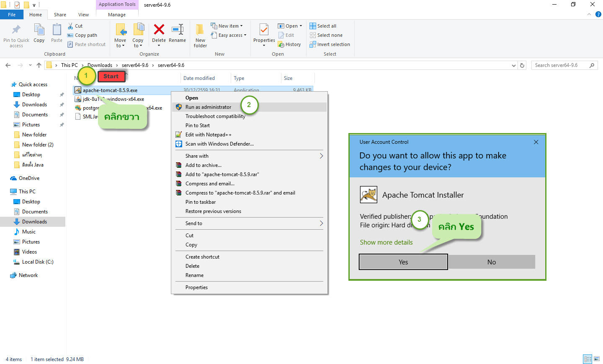603x364 pixels.
Task: Open the Manage tab
Action: [x=117, y=15]
